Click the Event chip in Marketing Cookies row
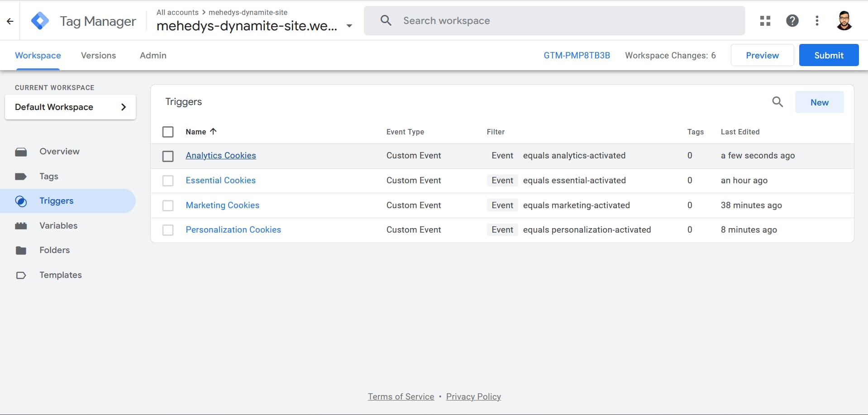 pyautogui.click(x=502, y=205)
